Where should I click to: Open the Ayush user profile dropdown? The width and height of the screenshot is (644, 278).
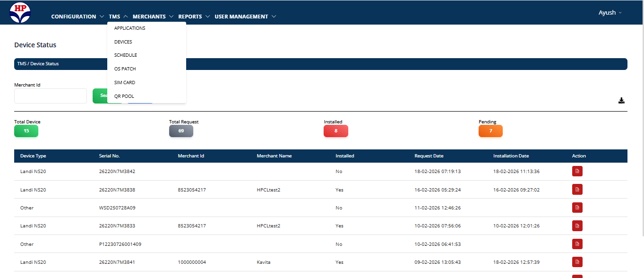[x=610, y=13]
